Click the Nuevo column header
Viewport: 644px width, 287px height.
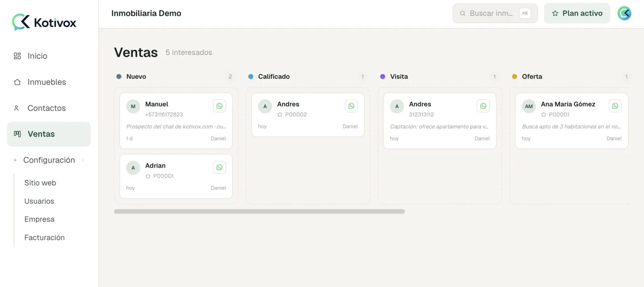click(x=136, y=76)
